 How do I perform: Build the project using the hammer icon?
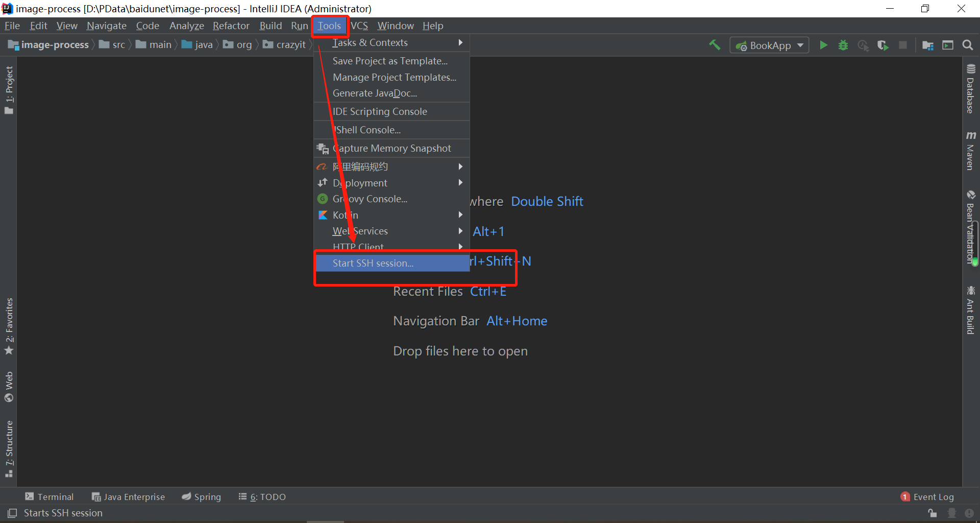[714, 45]
